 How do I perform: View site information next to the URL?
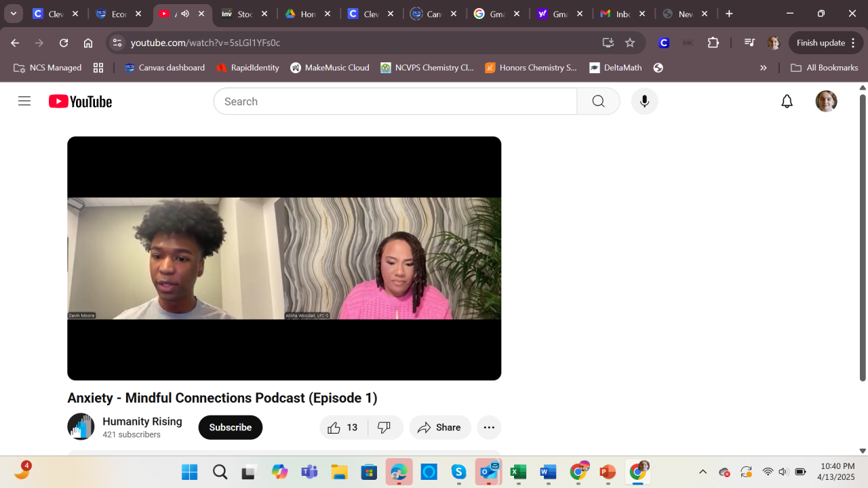click(117, 43)
